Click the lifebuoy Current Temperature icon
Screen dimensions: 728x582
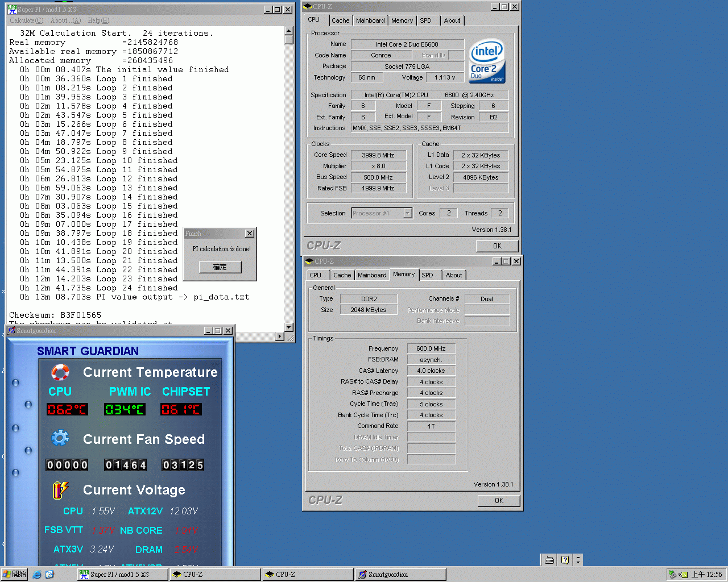[x=60, y=372]
